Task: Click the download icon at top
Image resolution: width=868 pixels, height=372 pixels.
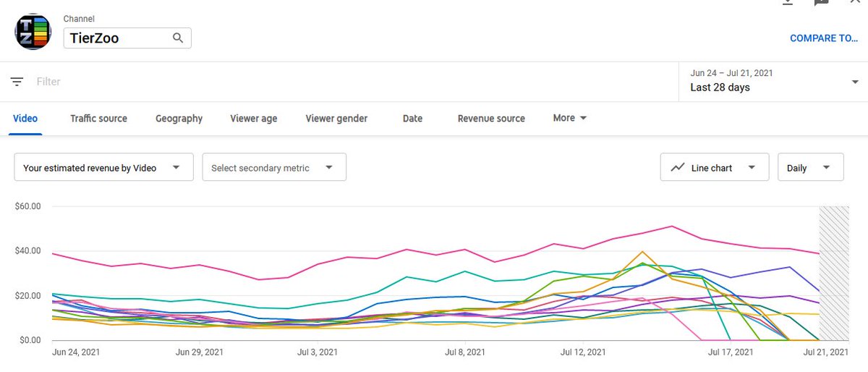Action: 788,2
